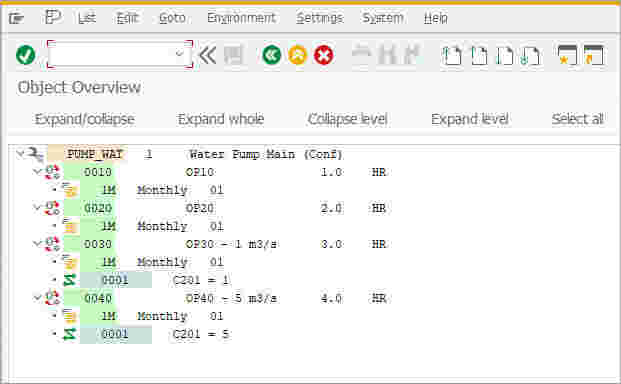Open the List menu
Screen dimensions: 621x384
[87, 18]
